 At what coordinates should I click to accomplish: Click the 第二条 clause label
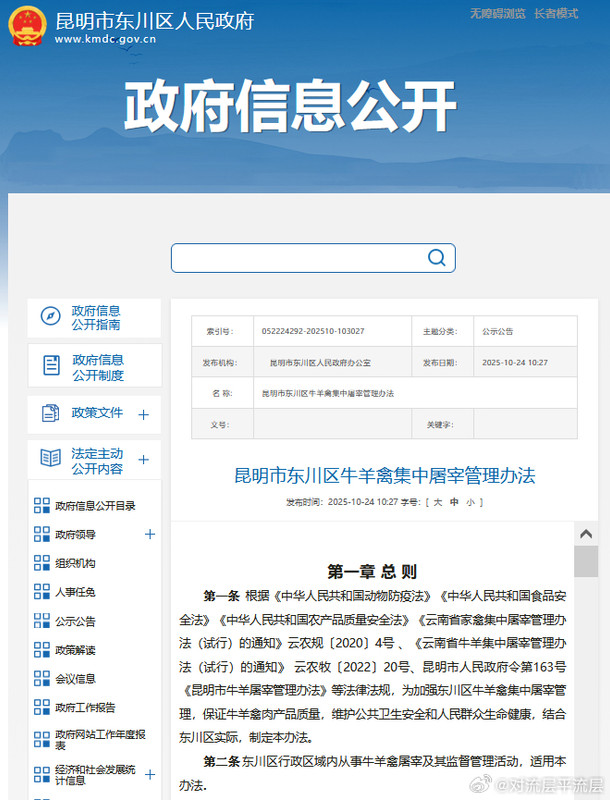[221, 762]
